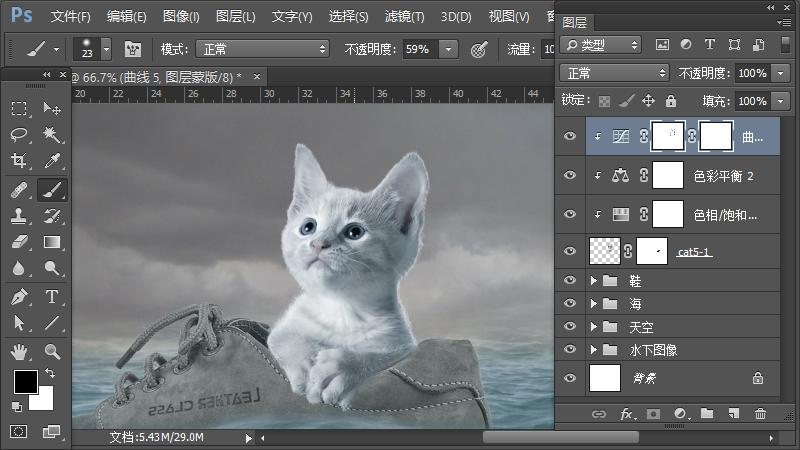This screenshot has width=800, height=450.
Task: Select the Pen tool
Action: coord(19,297)
